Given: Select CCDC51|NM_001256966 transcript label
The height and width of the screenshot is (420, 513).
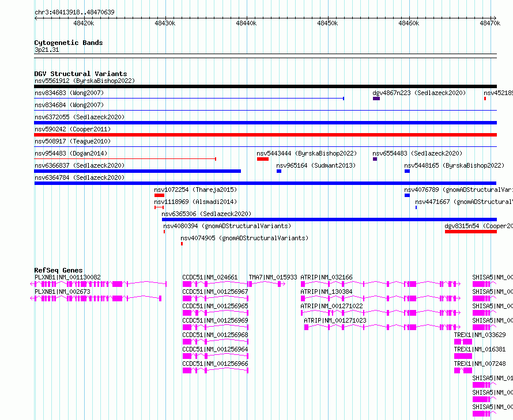Looking at the screenshot, I should coord(215,364).
